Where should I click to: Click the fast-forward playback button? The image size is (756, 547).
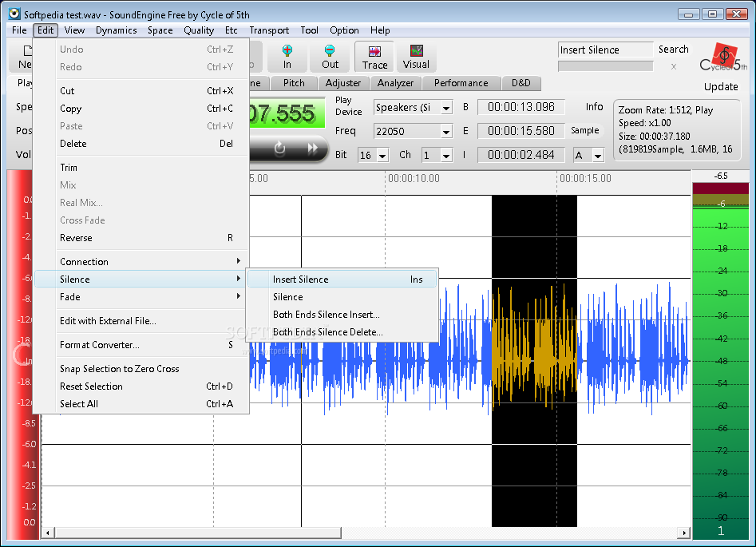tap(313, 148)
